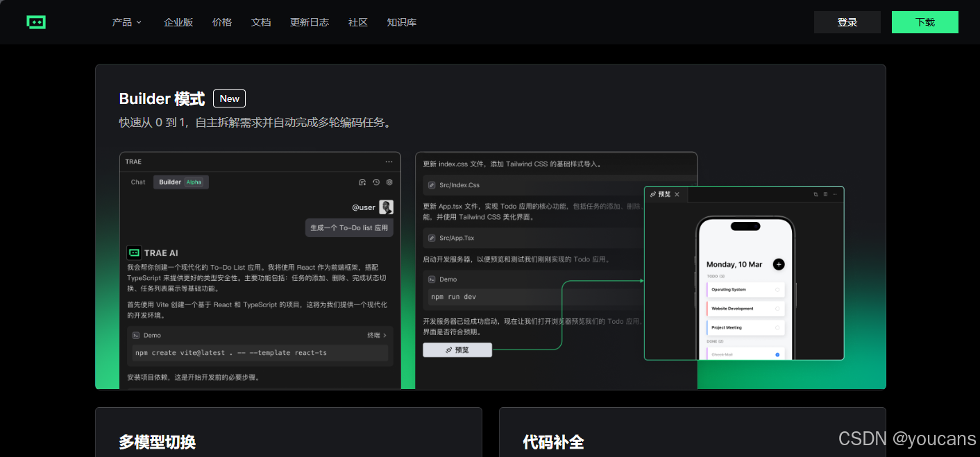
Task: Click the npm run dev command
Action: 453,297
